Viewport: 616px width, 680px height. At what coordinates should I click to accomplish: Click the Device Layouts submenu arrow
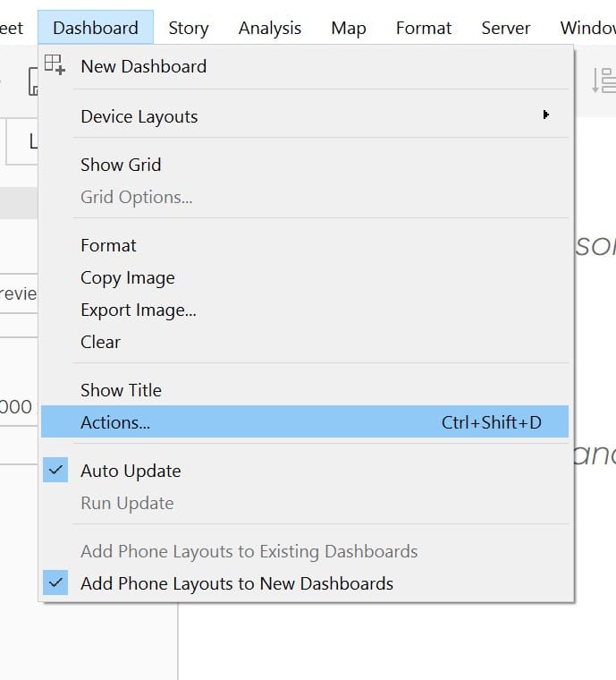(x=546, y=115)
